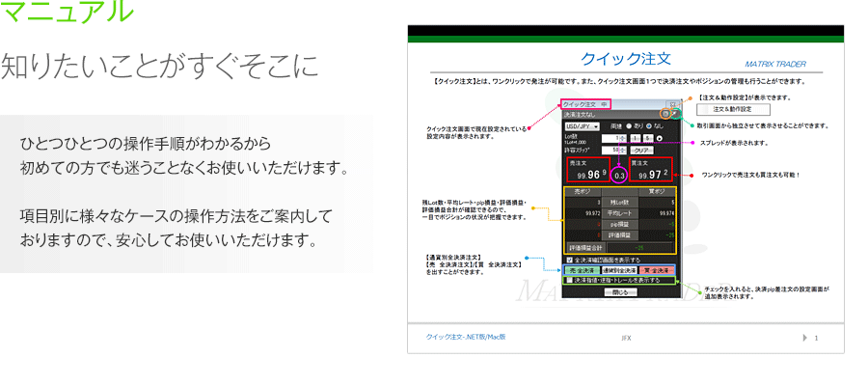Click the 買ポジ column header
This screenshot has width=868, height=385.
coord(657,191)
